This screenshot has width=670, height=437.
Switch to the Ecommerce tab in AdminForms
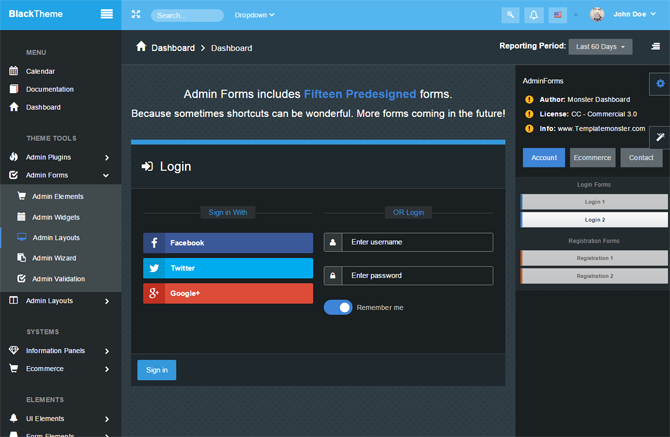point(592,158)
